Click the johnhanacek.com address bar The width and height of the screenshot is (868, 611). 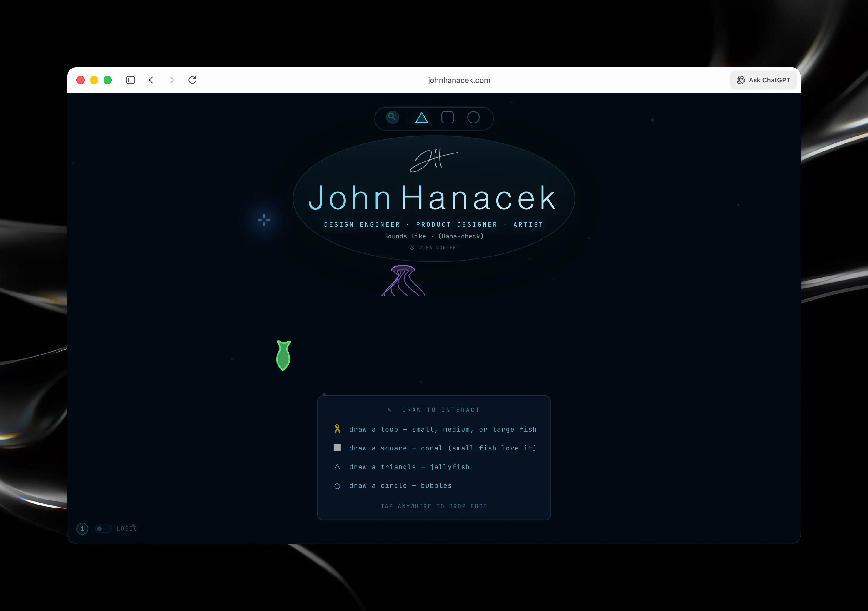[x=459, y=80]
